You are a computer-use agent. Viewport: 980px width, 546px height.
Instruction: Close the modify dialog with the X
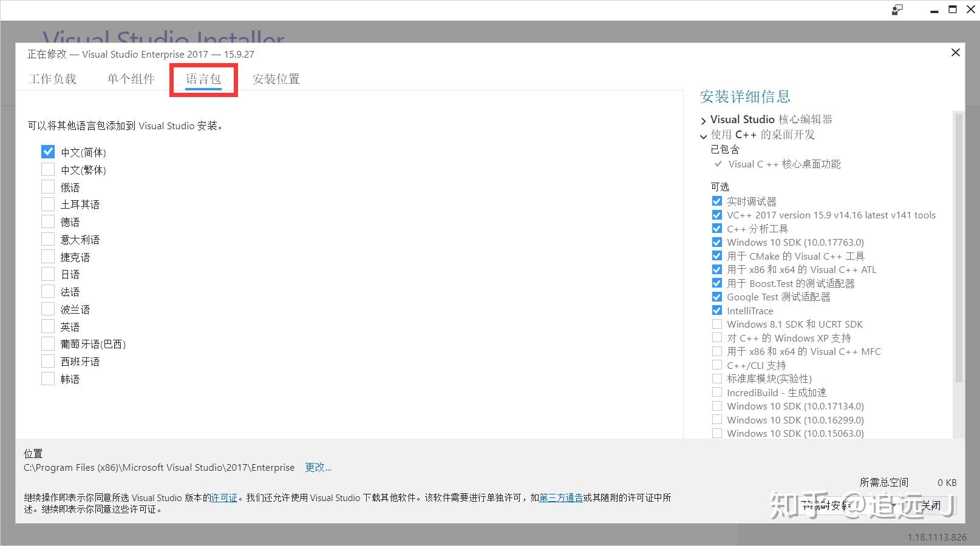[955, 53]
